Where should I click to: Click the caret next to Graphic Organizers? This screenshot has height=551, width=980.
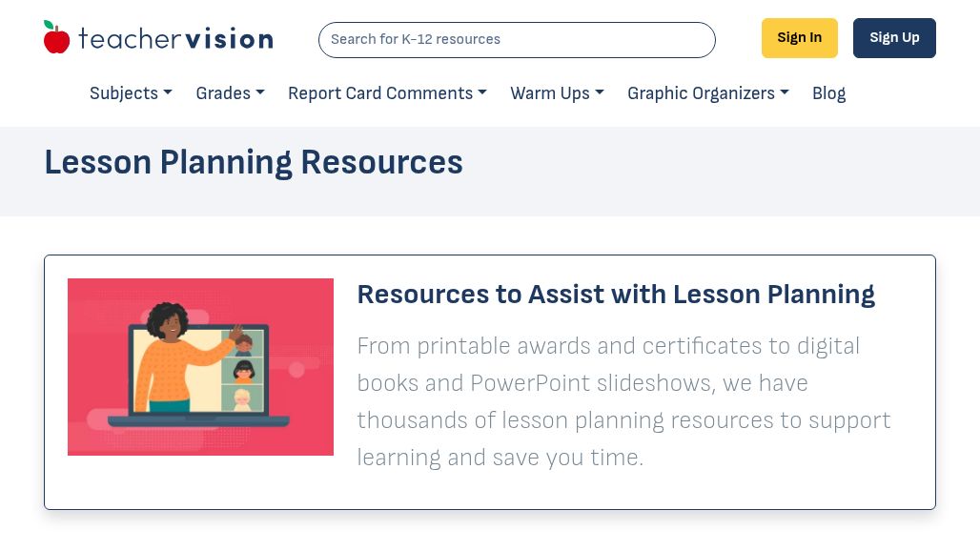click(x=784, y=93)
